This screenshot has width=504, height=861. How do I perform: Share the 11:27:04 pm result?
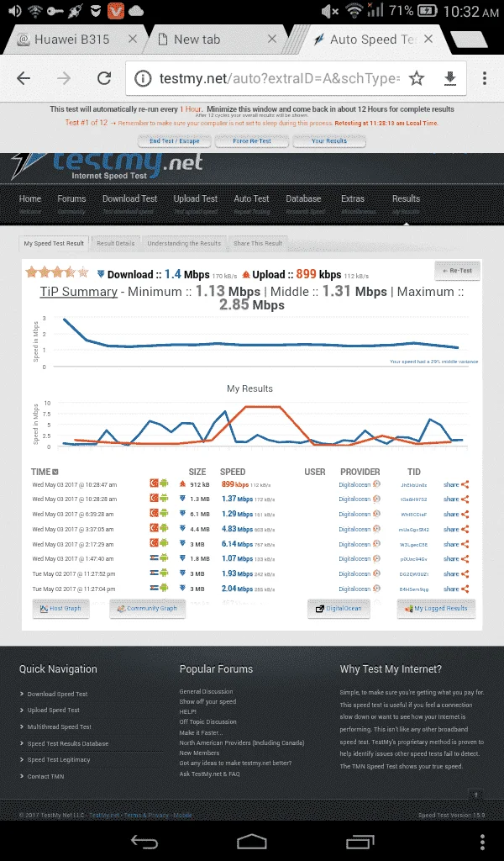(456, 589)
